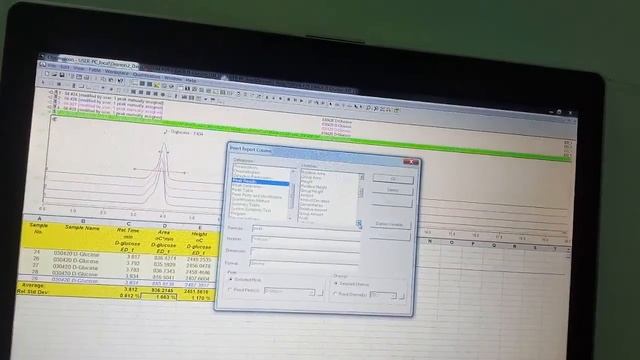
Task: Click the Header input field
Action: click(305, 241)
